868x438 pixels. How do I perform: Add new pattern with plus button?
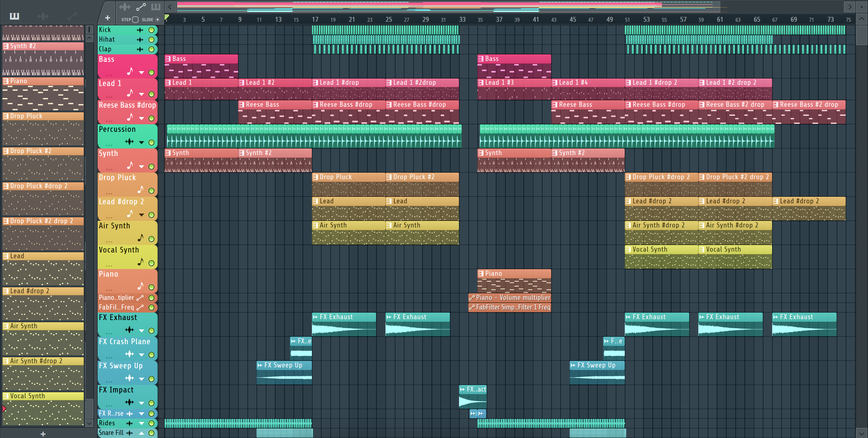pos(43,434)
